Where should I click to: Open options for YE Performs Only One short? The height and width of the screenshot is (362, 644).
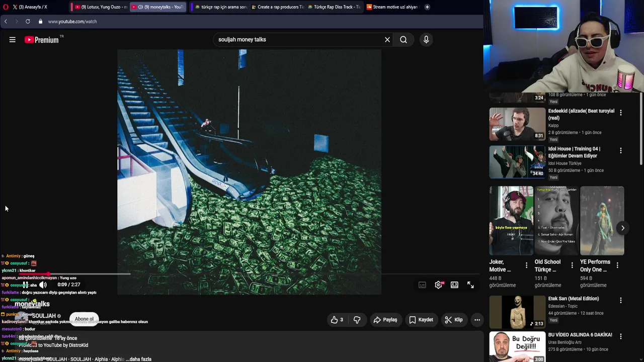click(x=617, y=265)
